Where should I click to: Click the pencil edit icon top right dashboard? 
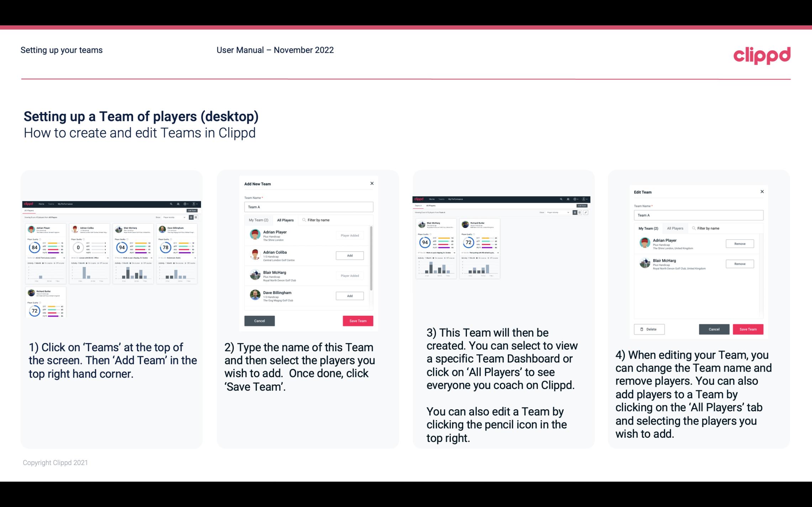(x=586, y=212)
